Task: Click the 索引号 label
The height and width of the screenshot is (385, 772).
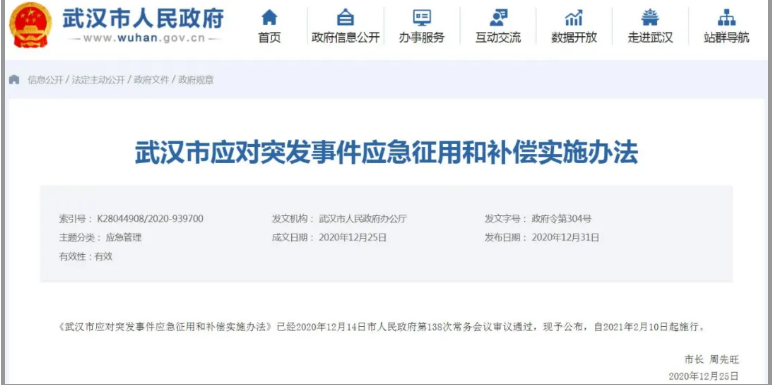Action: (x=74, y=219)
